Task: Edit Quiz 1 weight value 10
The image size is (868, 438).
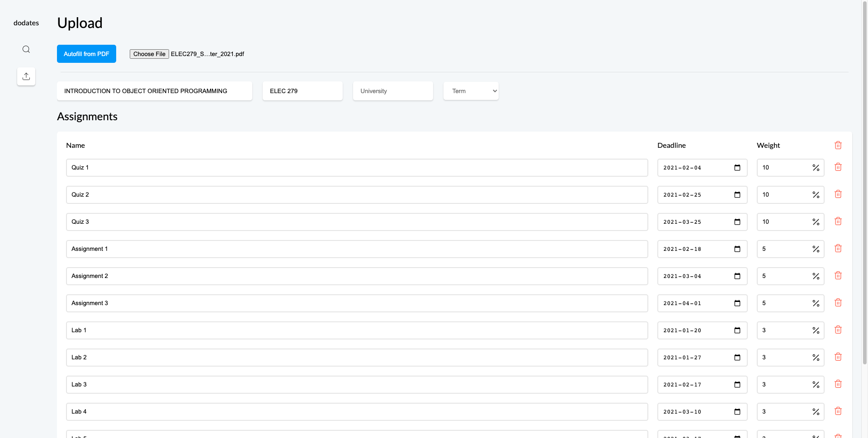Action: point(791,168)
